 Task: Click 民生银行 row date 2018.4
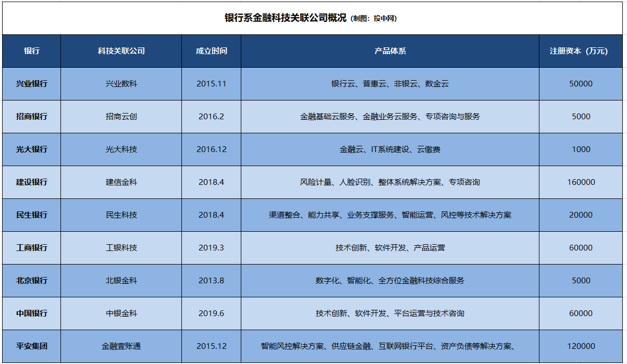click(212, 215)
